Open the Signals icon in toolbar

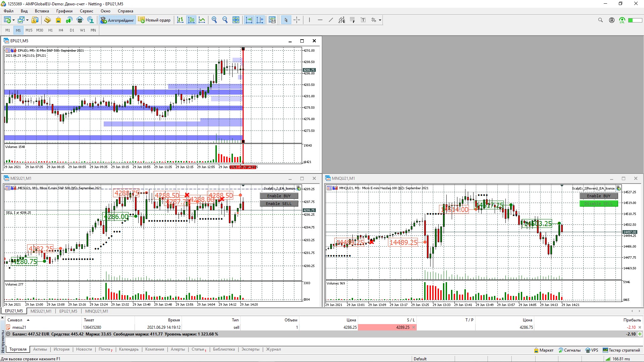[x=69, y=20]
